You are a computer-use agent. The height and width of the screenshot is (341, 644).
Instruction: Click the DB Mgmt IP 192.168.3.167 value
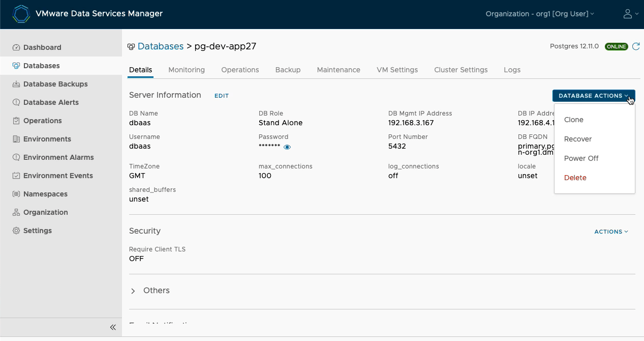(411, 123)
